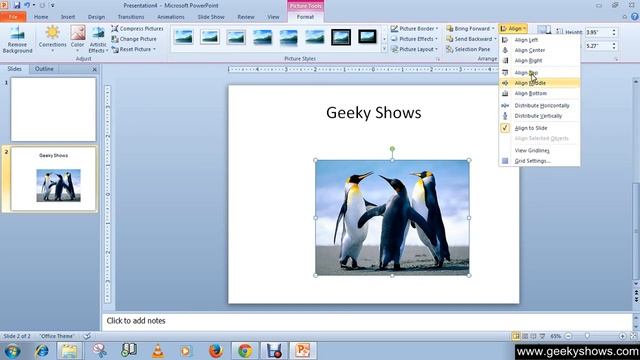This screenshot has height=360, width=640.
Task: Switch to the Transitions tab
Action: [131, 17]
